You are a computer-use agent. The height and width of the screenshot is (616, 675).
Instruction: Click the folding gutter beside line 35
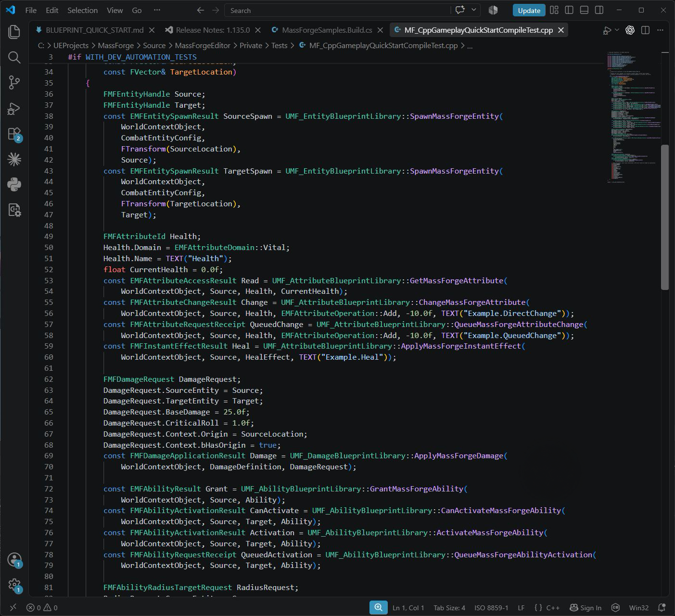[61, 83]
